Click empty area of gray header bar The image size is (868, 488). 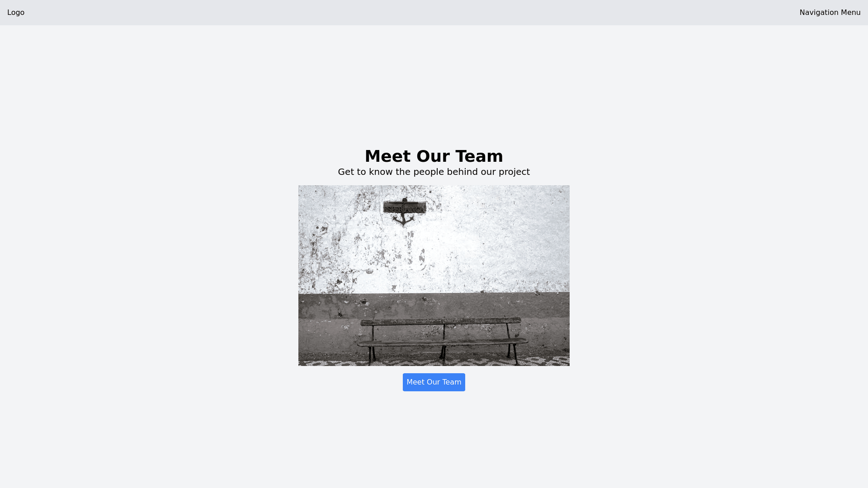pos(407,13)
